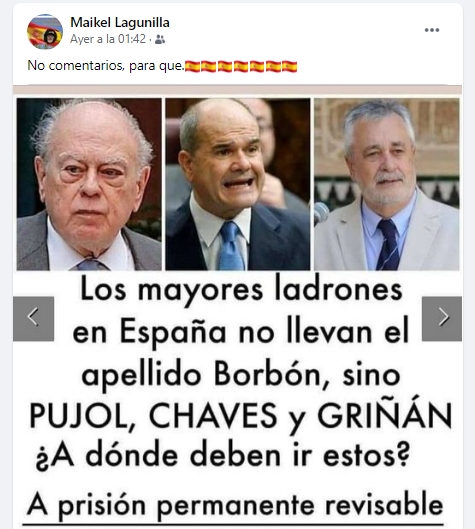Click the 'apellido Borbón, sino' line
Screen dimensions: 475x529
click(x=241, y=374)
